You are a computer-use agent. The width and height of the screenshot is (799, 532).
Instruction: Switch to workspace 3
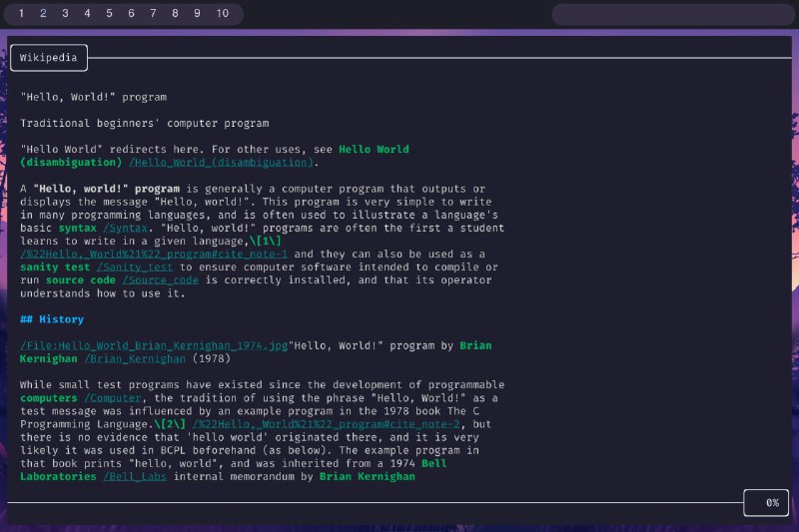pyautogui.click(x=65, y=14)
